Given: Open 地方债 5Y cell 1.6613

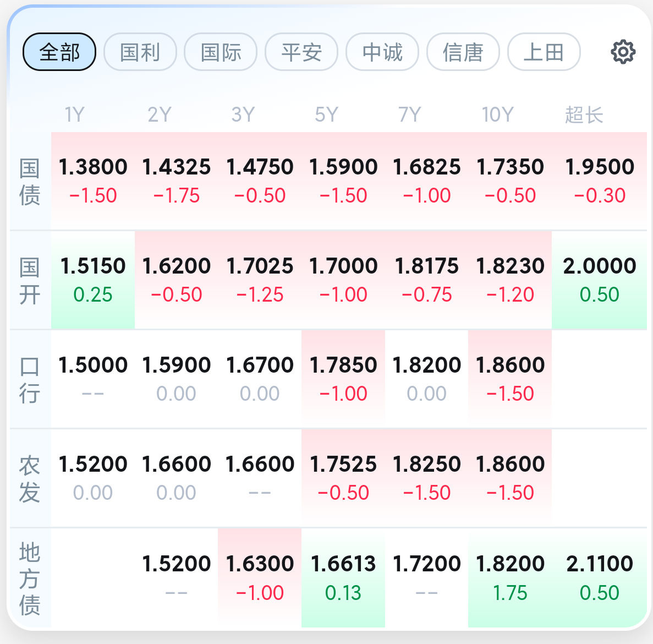Looking at the screenshot, I should pyautogui.click(x=343, y=578).
